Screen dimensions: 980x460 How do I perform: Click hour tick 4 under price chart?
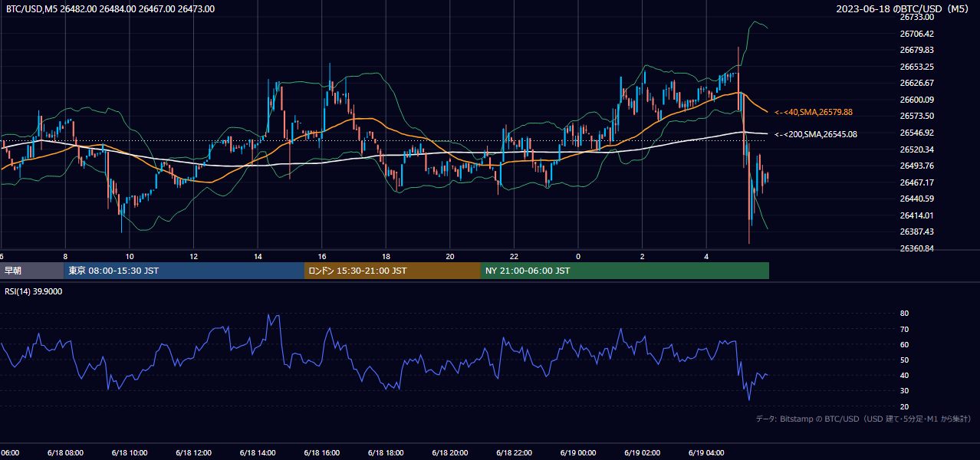point(706,257)
